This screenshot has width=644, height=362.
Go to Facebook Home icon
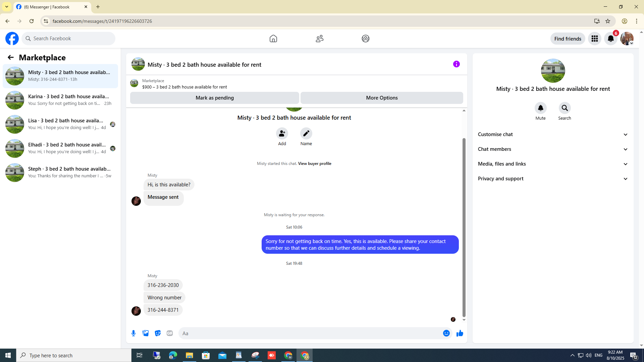(x=273, y=39)
